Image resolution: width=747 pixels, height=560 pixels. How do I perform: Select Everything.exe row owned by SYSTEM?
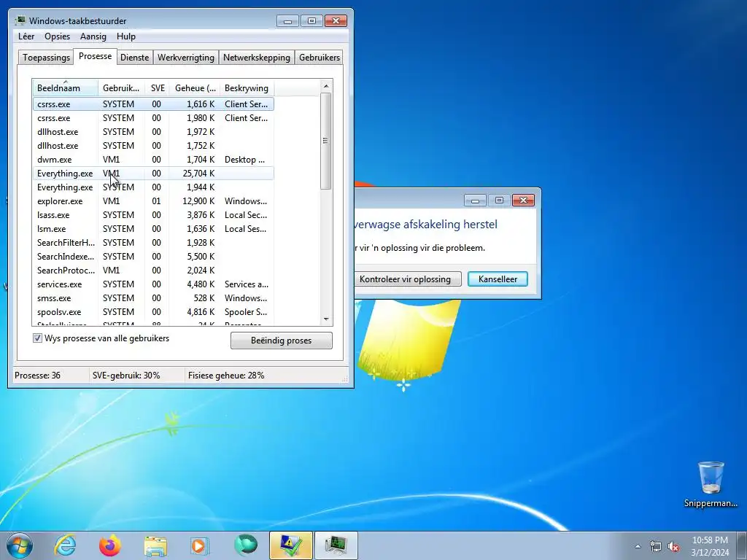tap(153, 187)
